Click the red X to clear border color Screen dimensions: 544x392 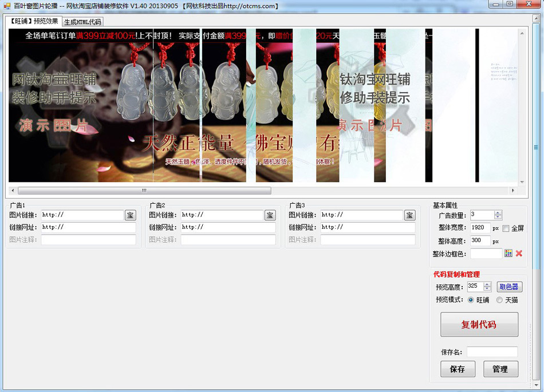coord(519,254)
